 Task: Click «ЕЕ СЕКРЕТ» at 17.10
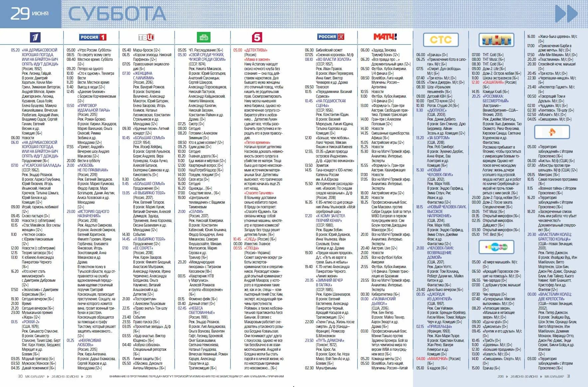(x=143, y=248)
